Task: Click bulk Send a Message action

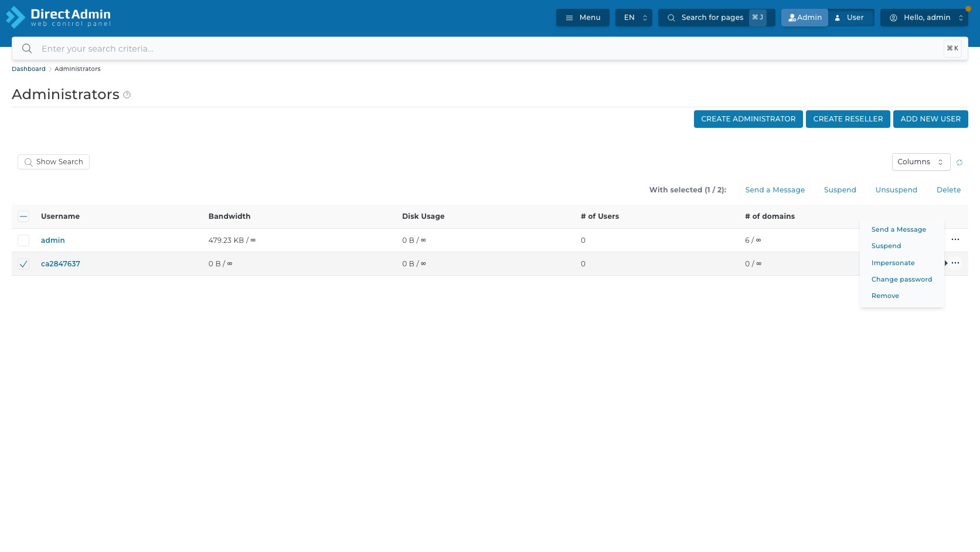Action: (775, 190)
